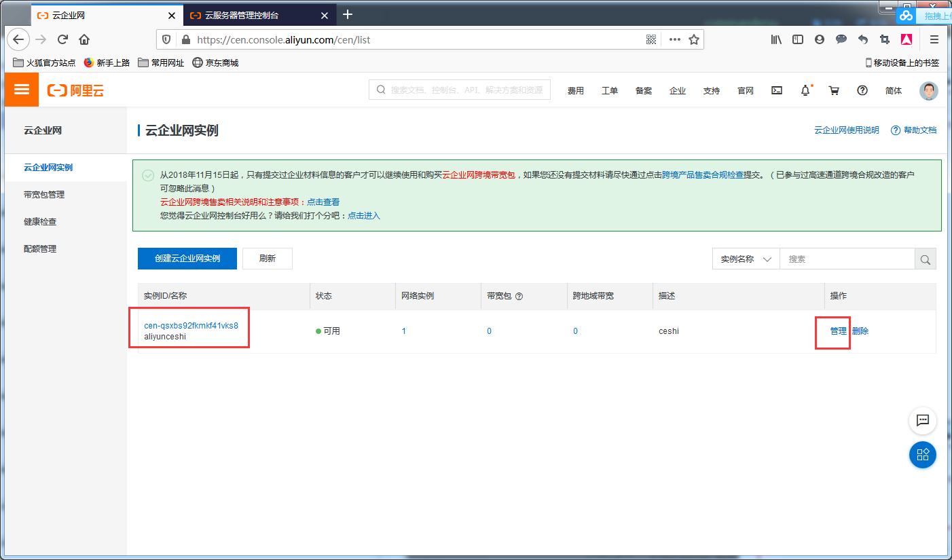Click the 创建云企业网实例 button
This screenshot has width=952, height=560.
(x=187, y=259)
